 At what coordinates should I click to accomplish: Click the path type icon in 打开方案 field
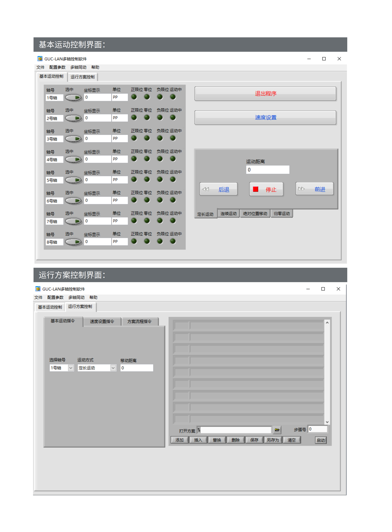[199, 430]
